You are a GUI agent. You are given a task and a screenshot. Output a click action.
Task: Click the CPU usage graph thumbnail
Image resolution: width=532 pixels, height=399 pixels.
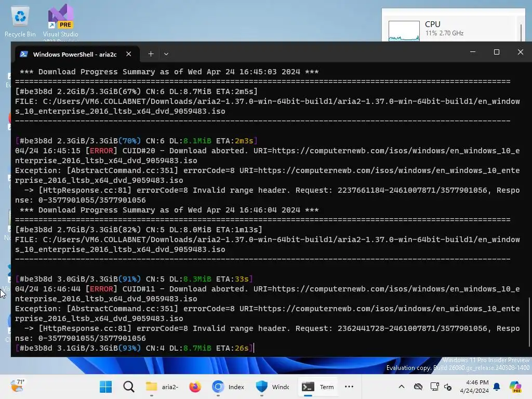[x=404, y=31]
